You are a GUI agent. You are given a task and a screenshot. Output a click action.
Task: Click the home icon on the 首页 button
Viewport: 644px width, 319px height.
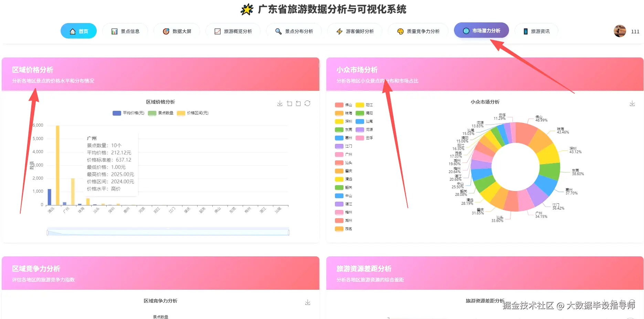coord(72,31)
